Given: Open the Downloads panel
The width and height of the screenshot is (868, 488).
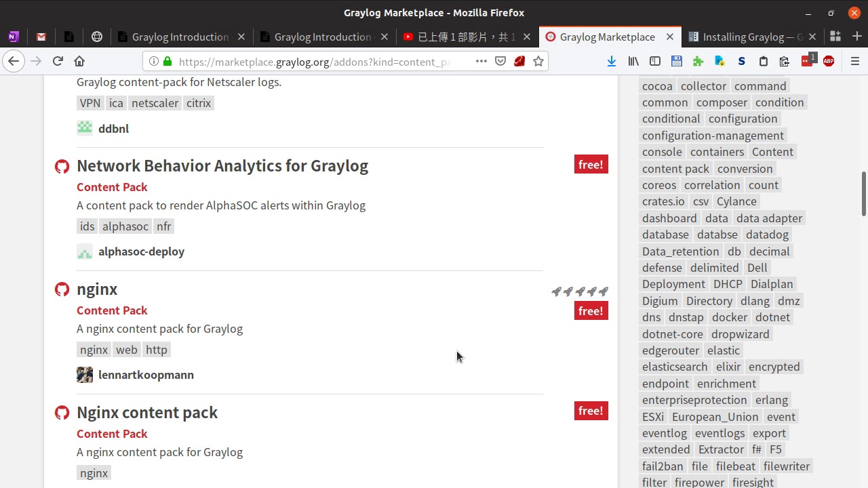Looking at the screenshot, I should point(611,61).
